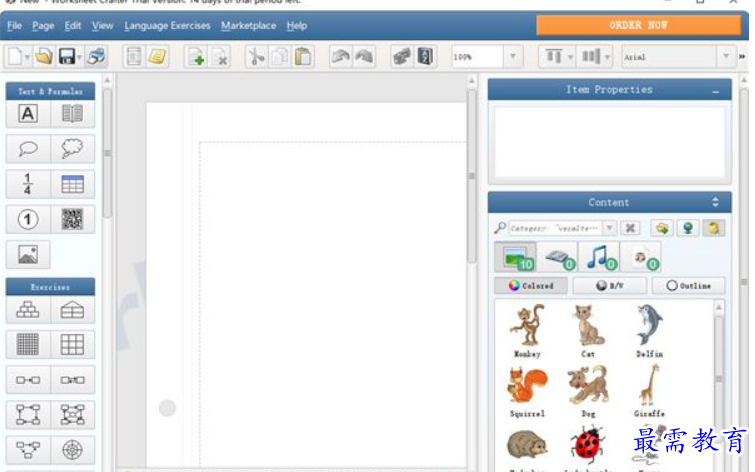
Task: Collapse the Item Properties panel
Action: pos(716,91)
